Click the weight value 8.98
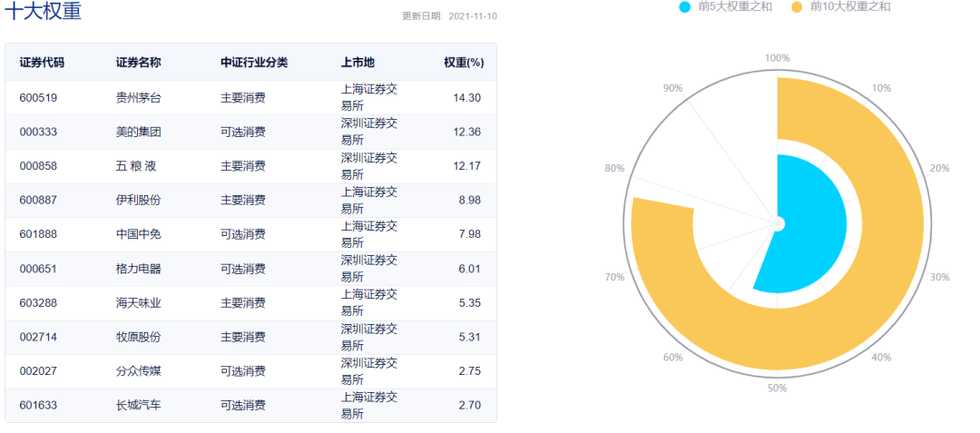980x433 pixels. tap(472, 201)
